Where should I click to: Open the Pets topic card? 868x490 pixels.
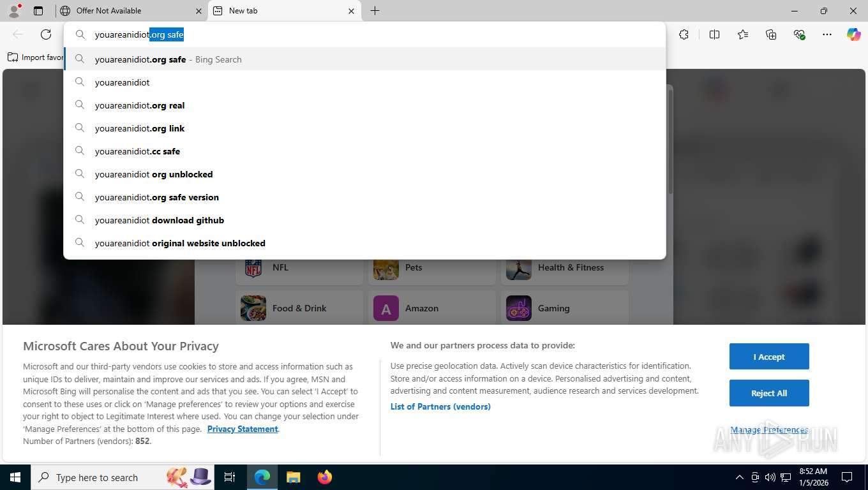[x=432, y=271]
